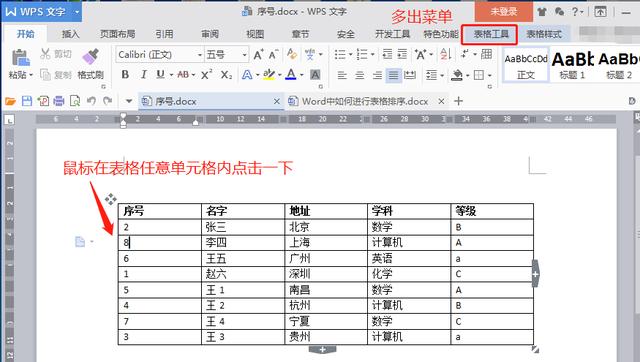Add table row with bottom plus handle

click(x=322, y=350)
